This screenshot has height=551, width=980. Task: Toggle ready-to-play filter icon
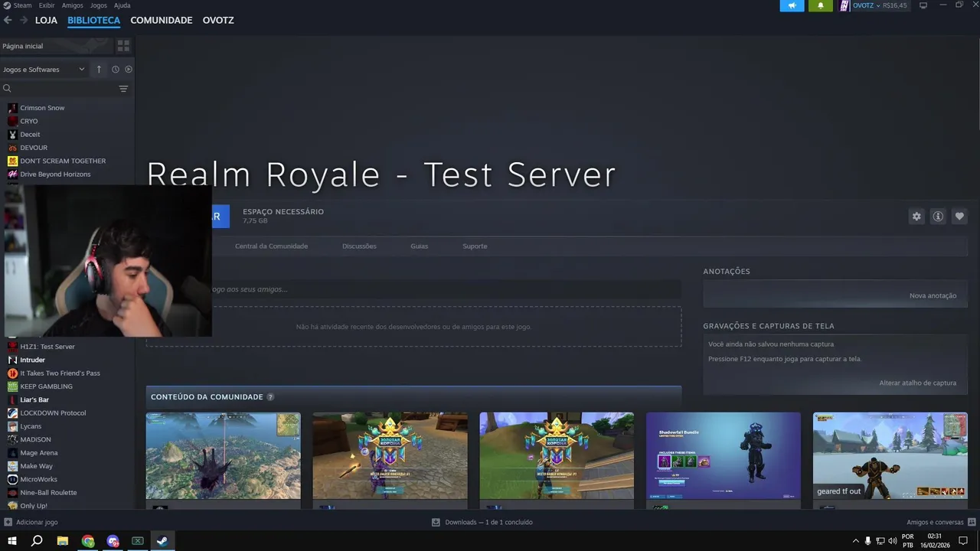point(129,69)
